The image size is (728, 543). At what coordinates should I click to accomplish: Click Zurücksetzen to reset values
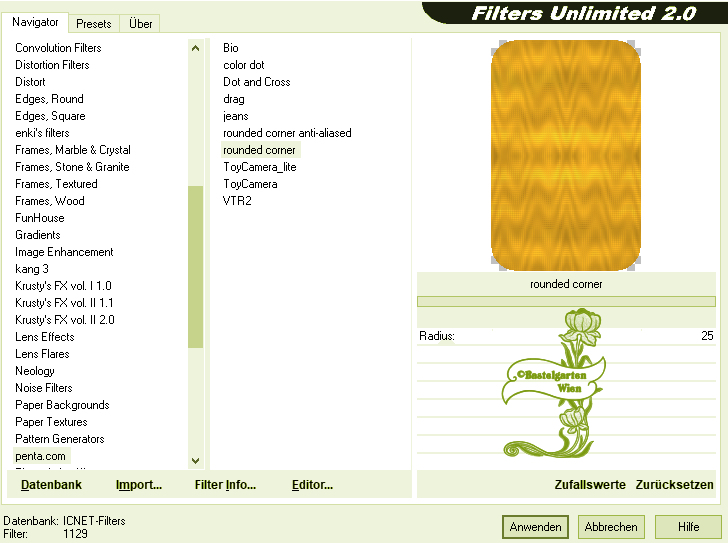[674, 485]
